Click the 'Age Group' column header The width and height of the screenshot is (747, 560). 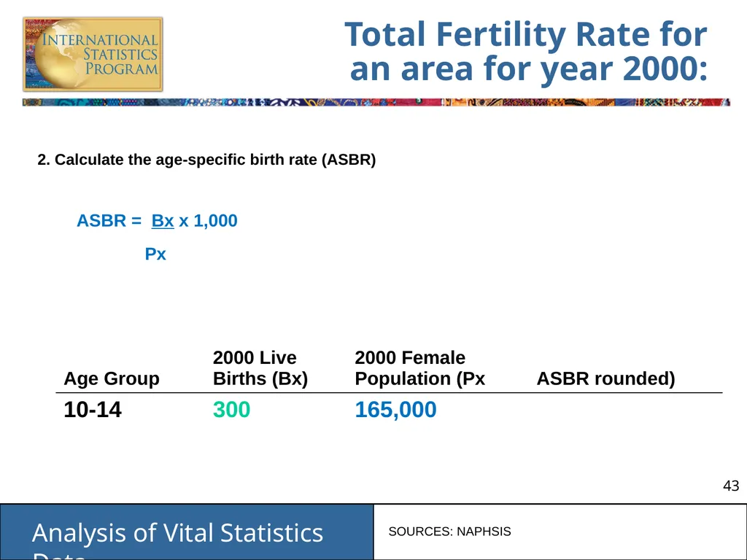click(x=112, y=378)
